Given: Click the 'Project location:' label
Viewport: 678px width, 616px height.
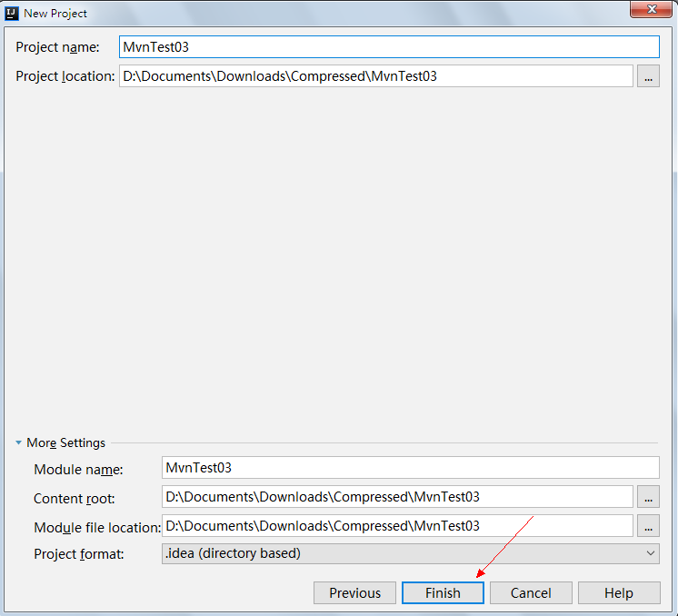Looking at the screenshot, I should coord(65,76).
